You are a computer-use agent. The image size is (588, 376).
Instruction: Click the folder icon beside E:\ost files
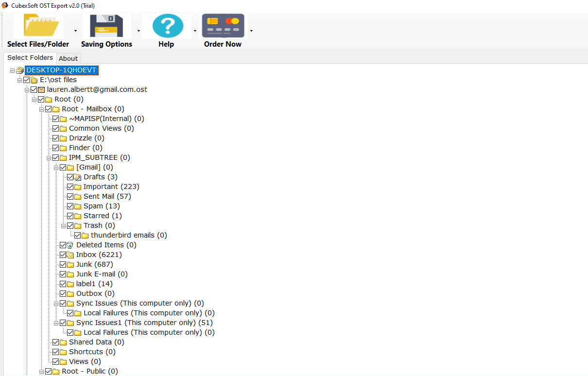pos(34,80)
